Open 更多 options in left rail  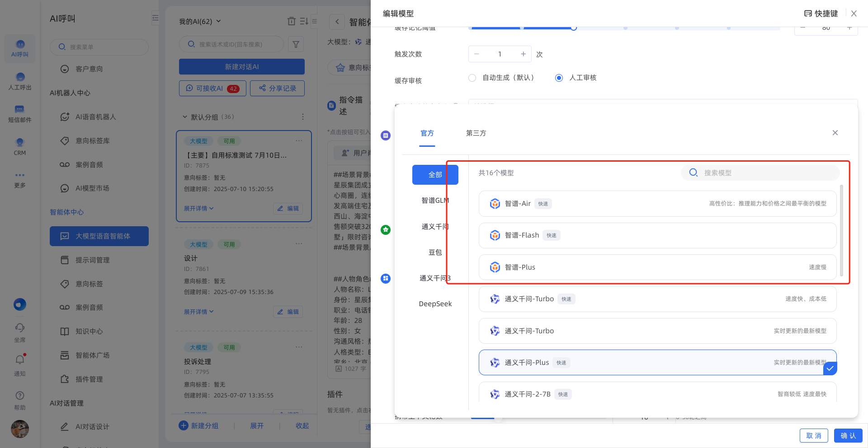(x=20, y=180)
